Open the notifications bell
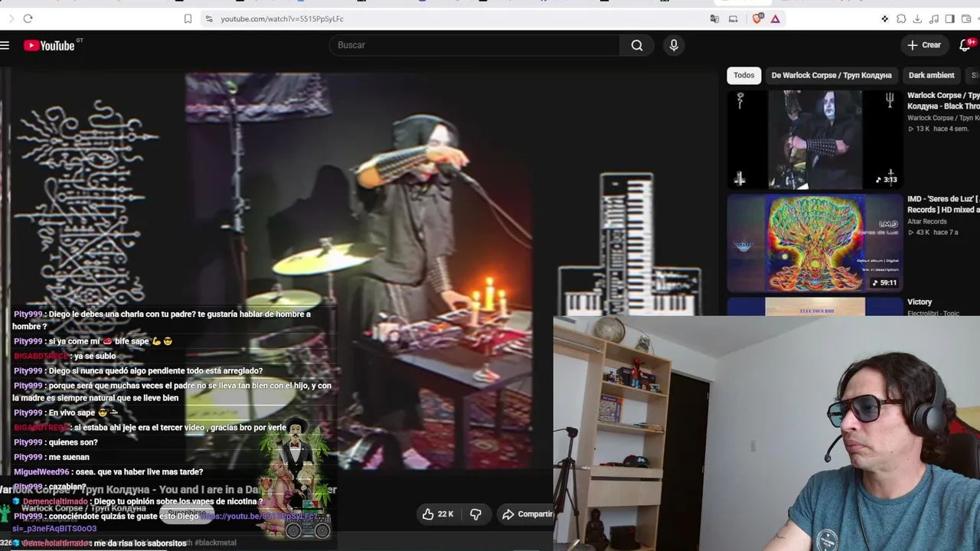The image size is (980, 551). click(965, 45)
